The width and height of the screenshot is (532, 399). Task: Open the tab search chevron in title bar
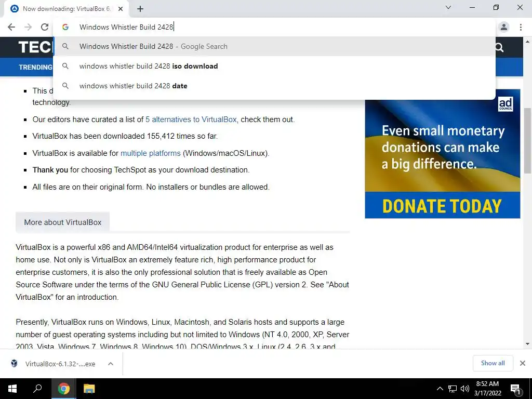pyautogui.click(x=448, y=7)
